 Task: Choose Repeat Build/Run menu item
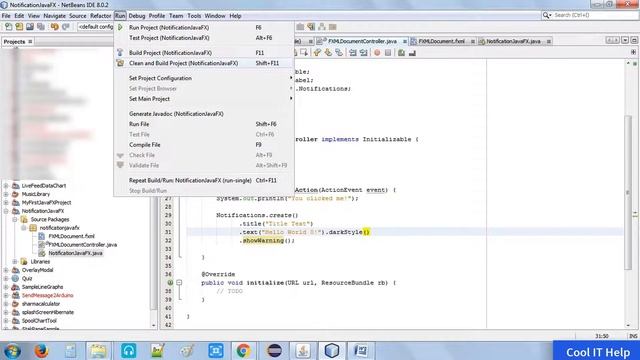click(x=203, y=180)
